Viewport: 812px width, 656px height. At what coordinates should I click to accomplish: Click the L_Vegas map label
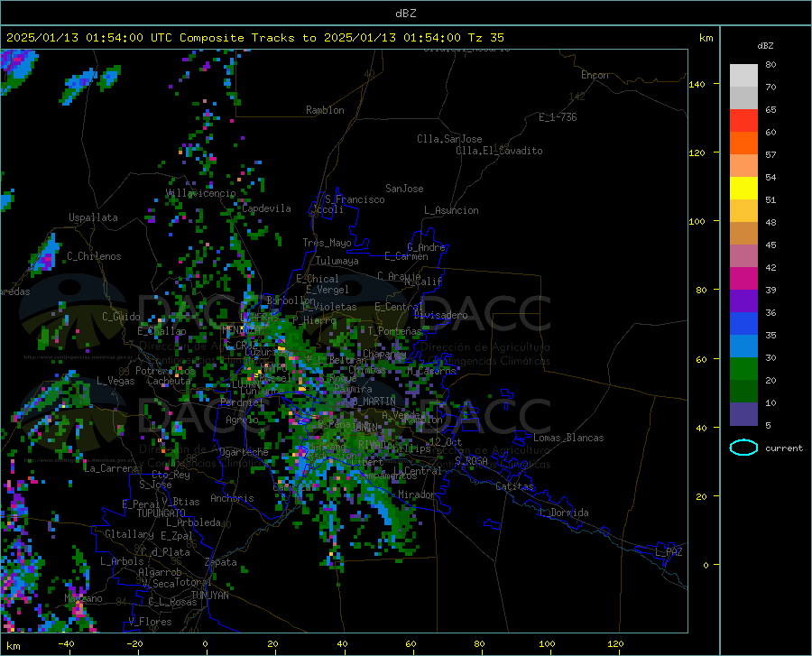point(115,381)
